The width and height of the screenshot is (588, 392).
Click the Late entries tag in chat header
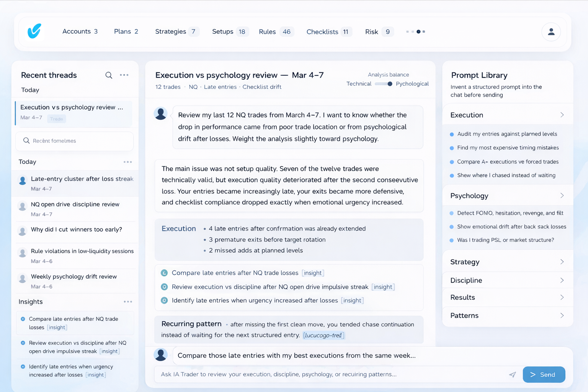tap(220, 87)
